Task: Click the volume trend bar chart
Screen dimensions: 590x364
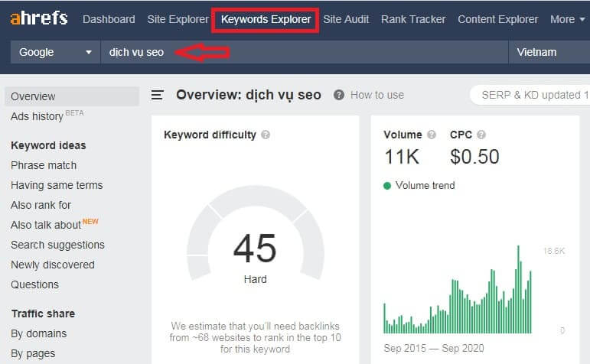Action: (458, 289)
